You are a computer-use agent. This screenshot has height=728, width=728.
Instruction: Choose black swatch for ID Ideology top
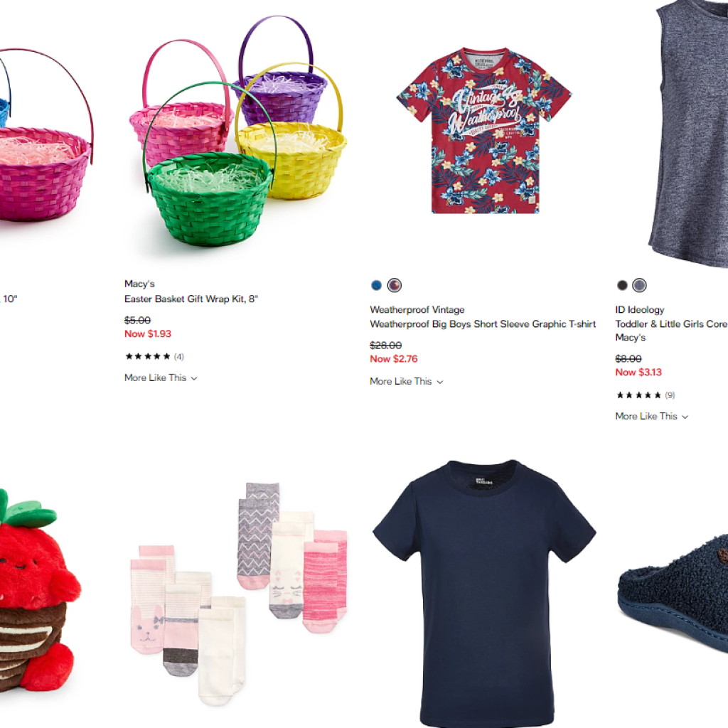(621, 285)
